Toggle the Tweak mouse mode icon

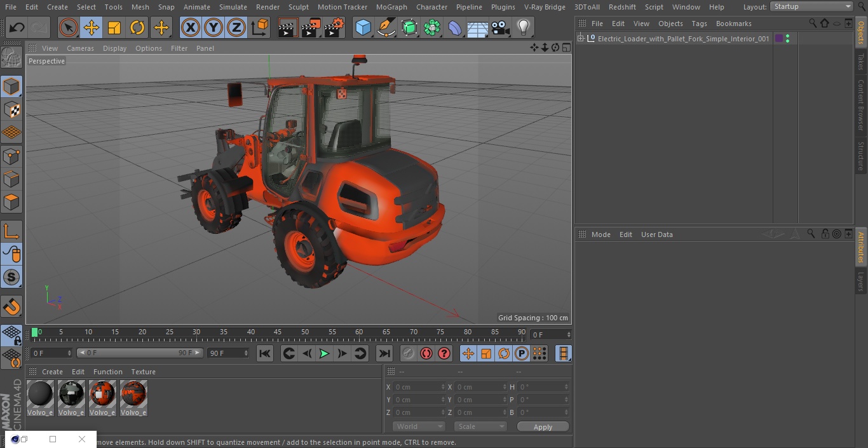click(x=11, y=254)
